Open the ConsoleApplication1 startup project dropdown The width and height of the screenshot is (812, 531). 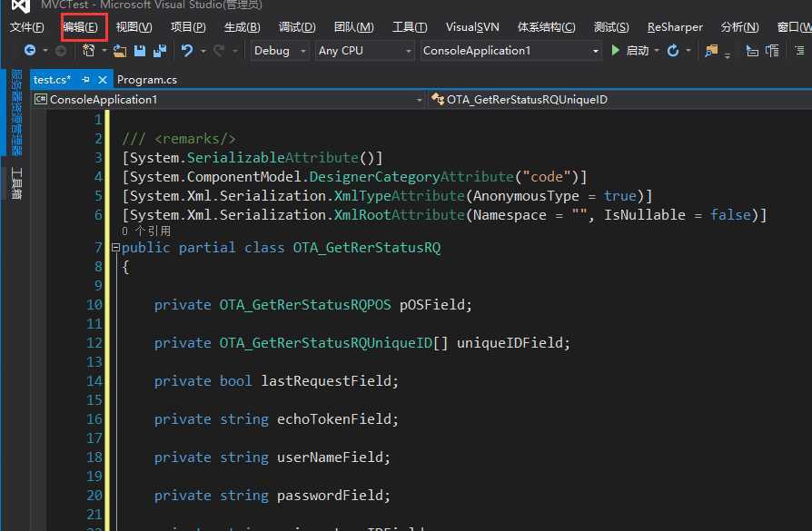point(510,51)
